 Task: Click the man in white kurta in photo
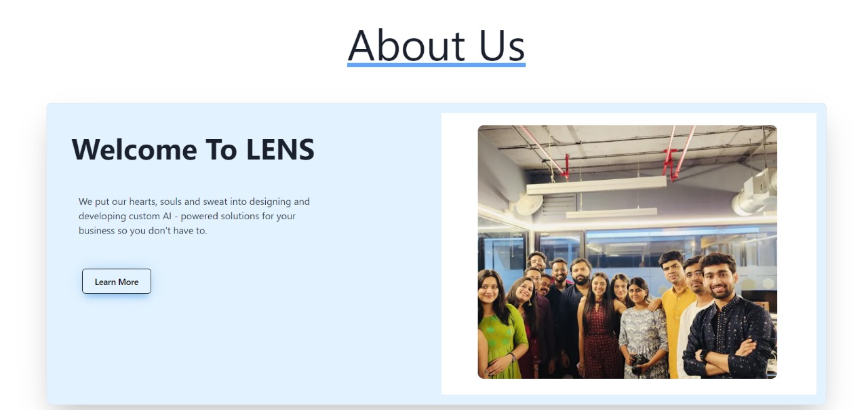pyautogui.click(x=693, y=319)
